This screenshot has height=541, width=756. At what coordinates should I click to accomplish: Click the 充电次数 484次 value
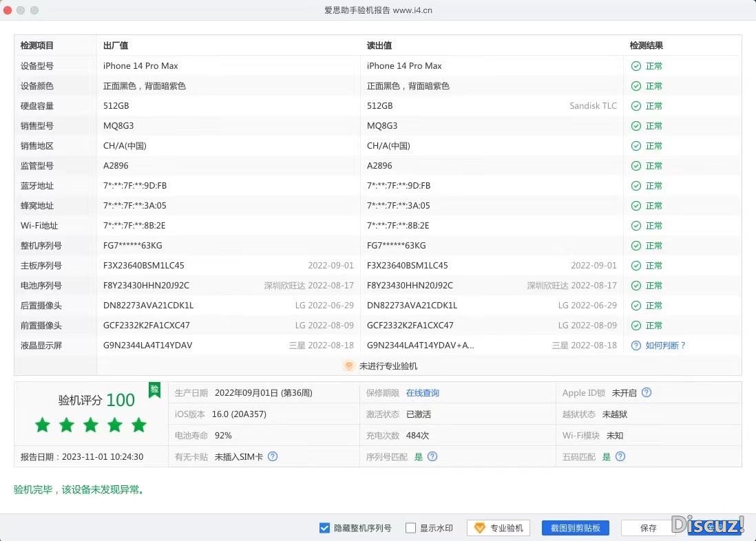[x=417, y=436]
